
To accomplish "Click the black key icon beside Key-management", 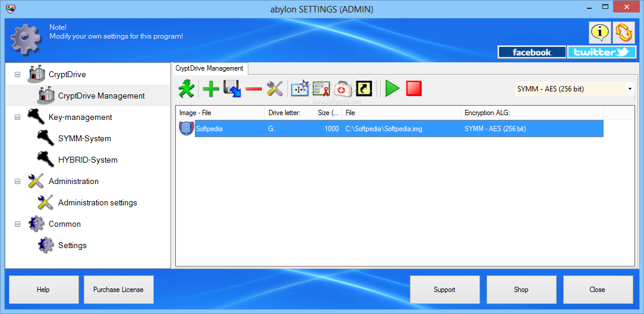I will pos(36,117).
